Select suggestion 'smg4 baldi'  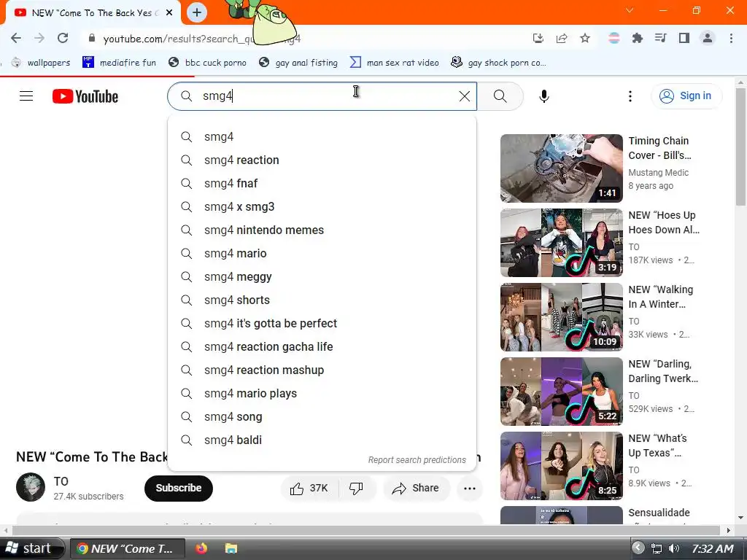[322, 440]
